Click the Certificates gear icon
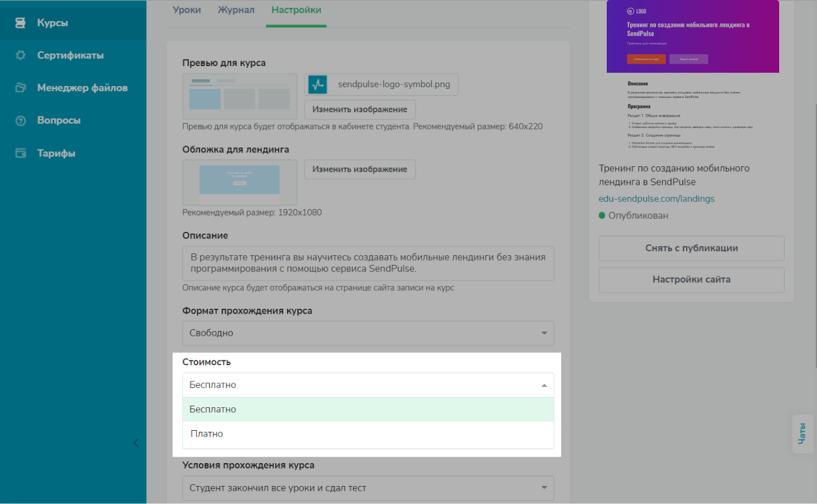This screenshot has height=504, width=817. (20, 55)
